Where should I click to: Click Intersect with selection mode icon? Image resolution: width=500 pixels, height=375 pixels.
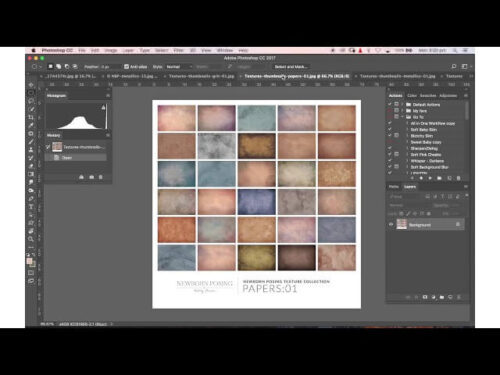coord(75,67)
